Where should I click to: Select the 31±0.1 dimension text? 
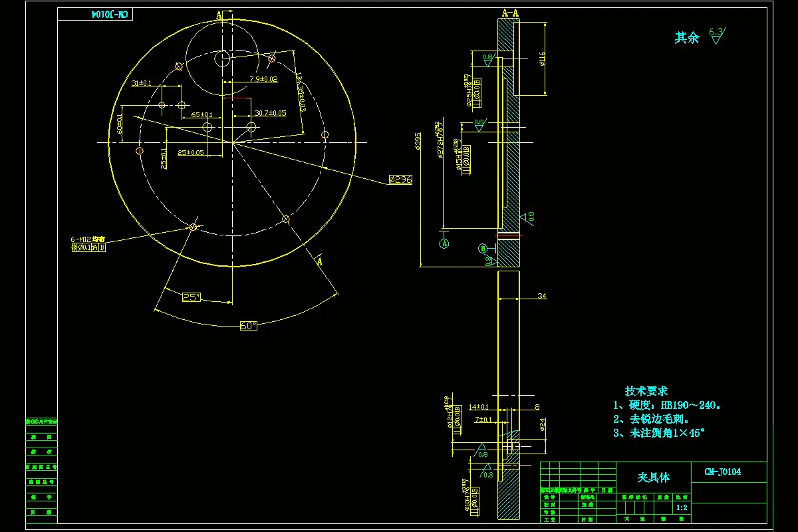pyautogui.click(x=141, y=83)
